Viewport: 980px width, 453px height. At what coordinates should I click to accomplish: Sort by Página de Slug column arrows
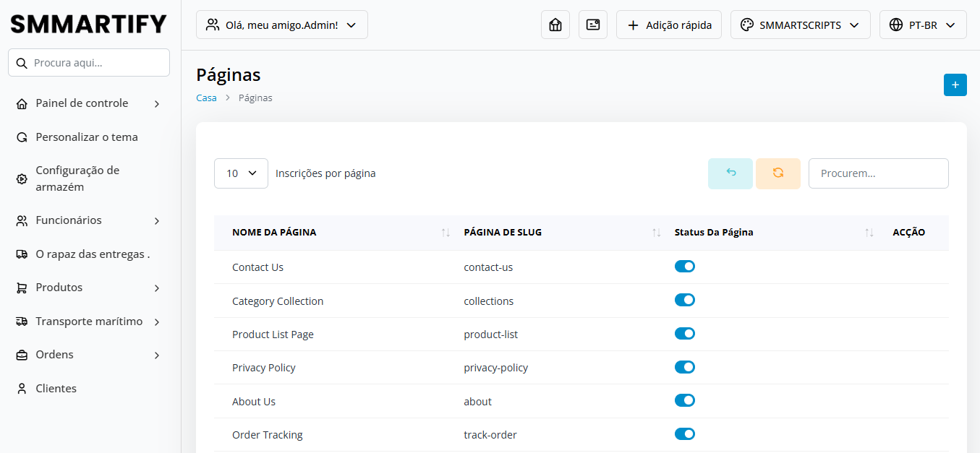pyautogui.click(x=656, y=233)
